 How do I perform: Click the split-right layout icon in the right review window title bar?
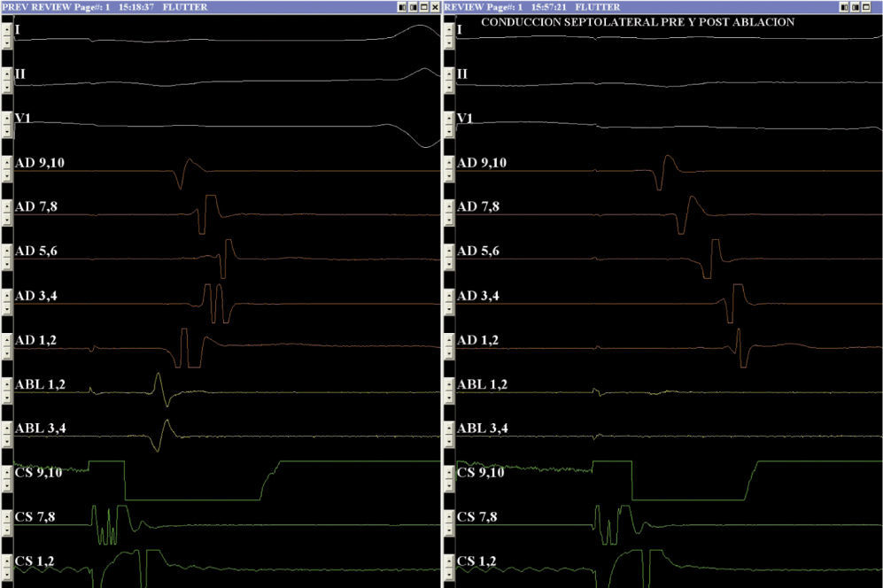click(x=854, y=6)
